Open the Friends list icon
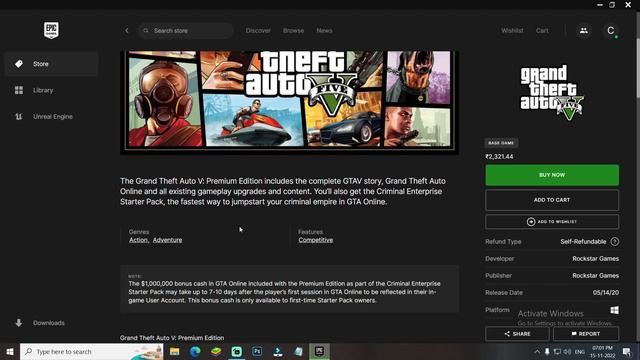Viewport: 640px width, 360px height. 584,31
